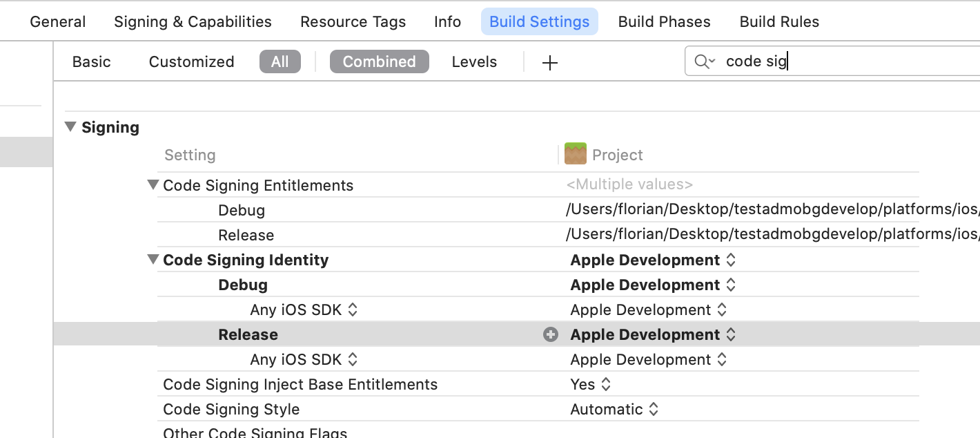Screen dimensions: 980x438
Task: Switch to Levels view
Action: pyautogui.click(x=474, y=62)
